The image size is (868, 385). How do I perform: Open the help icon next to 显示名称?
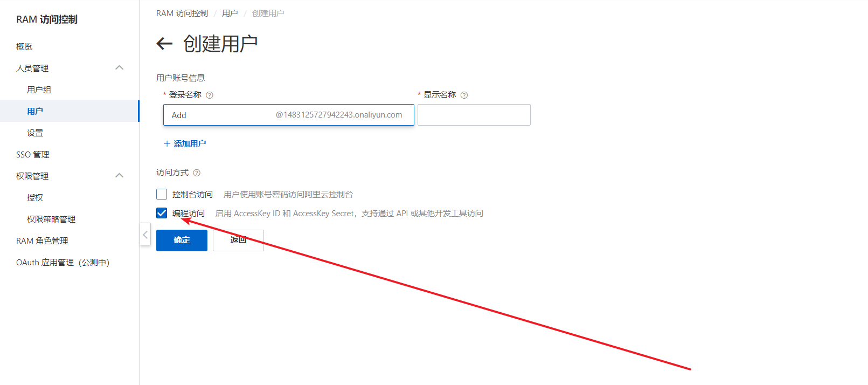tap(464, 95)
